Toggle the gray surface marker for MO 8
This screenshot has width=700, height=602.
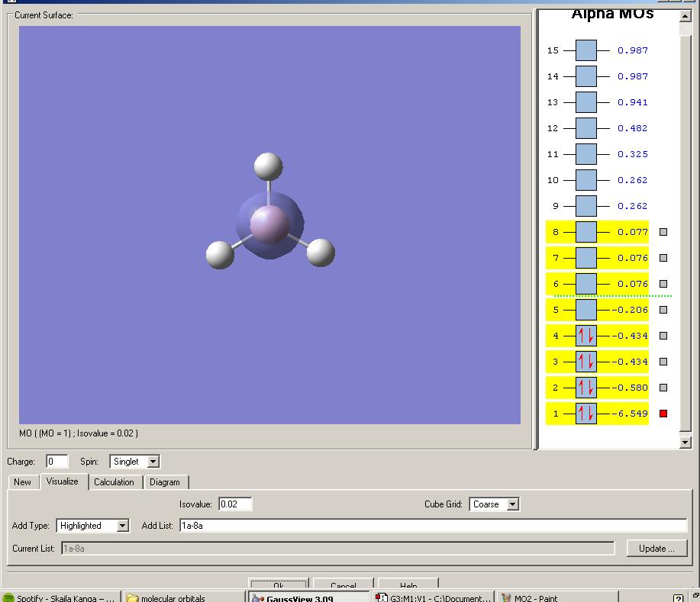(663, 232)
